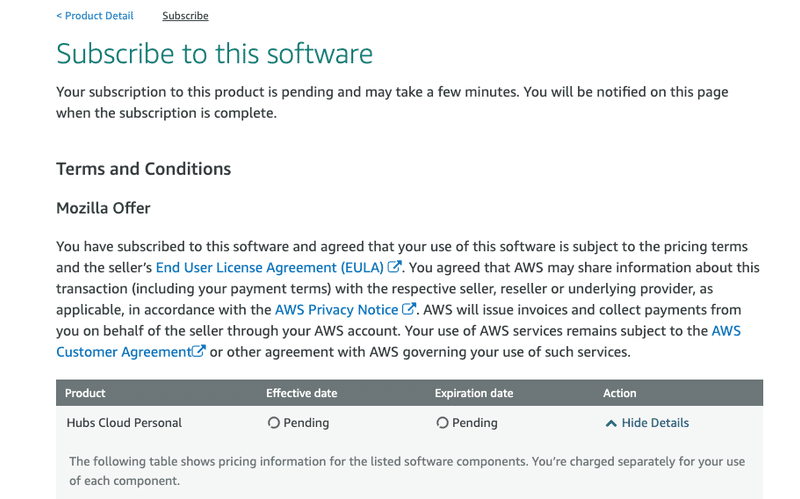Image resolution: width=800 pixels, height=499 pixels.
Task: Click pending spinner icon under Expiration date
Action: coord(442,423)
